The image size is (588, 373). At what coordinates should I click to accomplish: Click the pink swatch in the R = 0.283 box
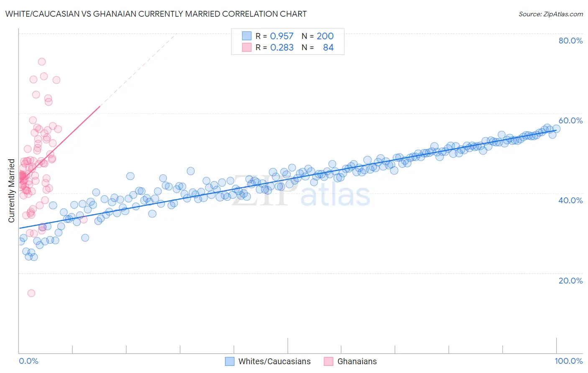[247, 47]
